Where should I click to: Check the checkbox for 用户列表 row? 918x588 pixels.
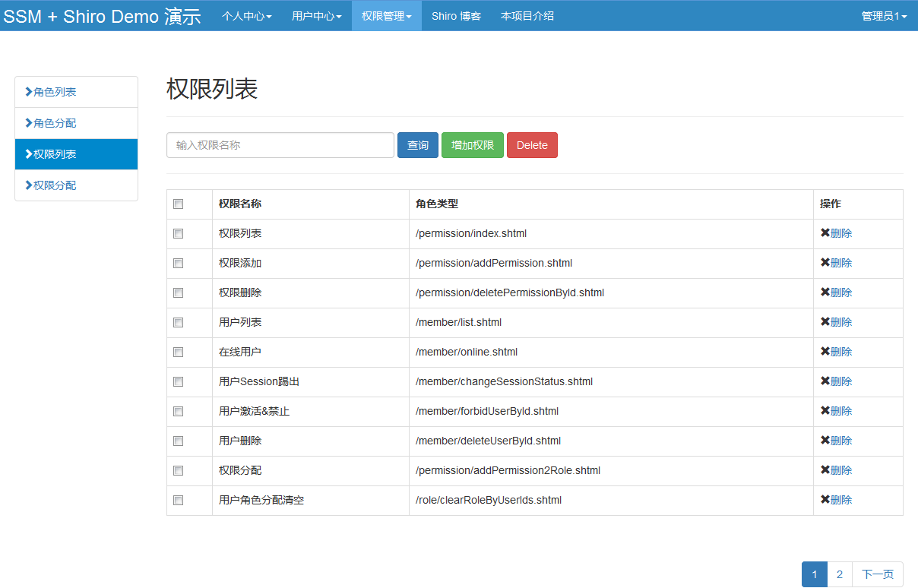[178, 322]
